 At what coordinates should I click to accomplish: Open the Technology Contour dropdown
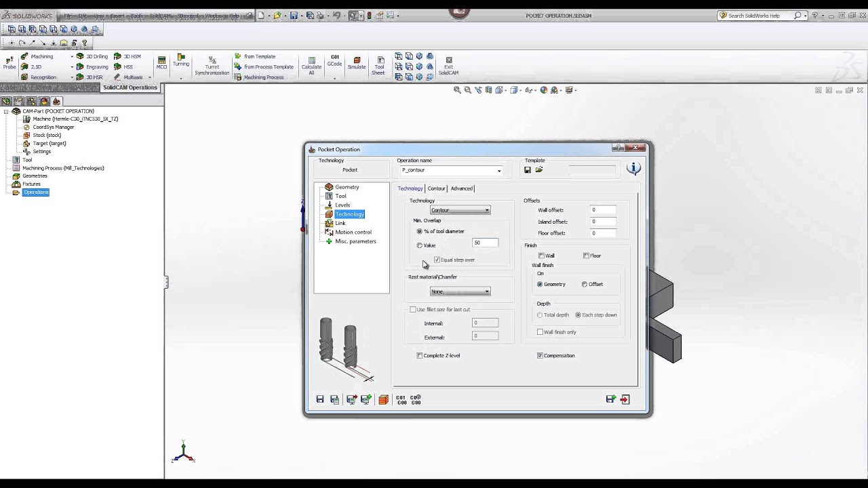pos(460,210)
